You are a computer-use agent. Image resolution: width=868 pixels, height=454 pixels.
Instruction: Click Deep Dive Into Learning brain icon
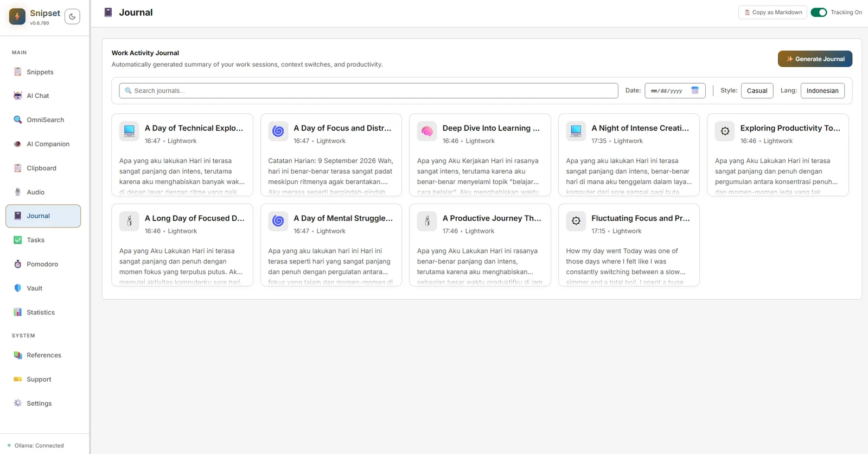(427, 131)
